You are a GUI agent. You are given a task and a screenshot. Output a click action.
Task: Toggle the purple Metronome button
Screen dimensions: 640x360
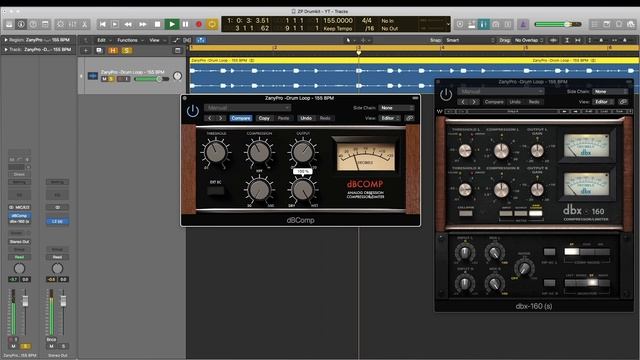pos(523,24)
